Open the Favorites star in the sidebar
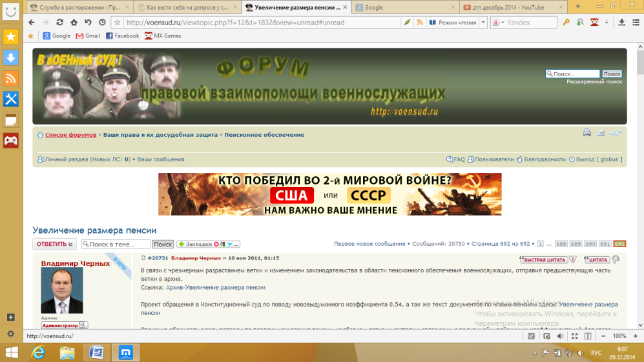 pyautogui.click(x=10, y=37)
